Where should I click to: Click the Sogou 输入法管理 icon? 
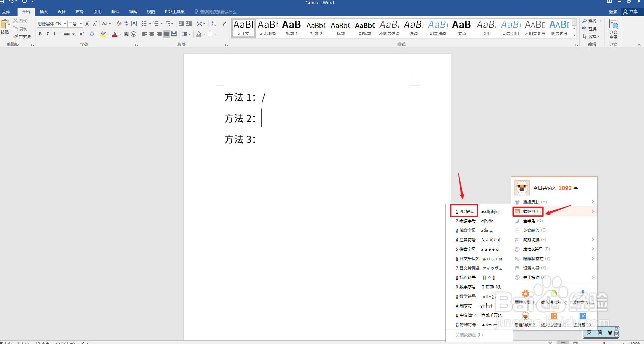coord(554,316)
